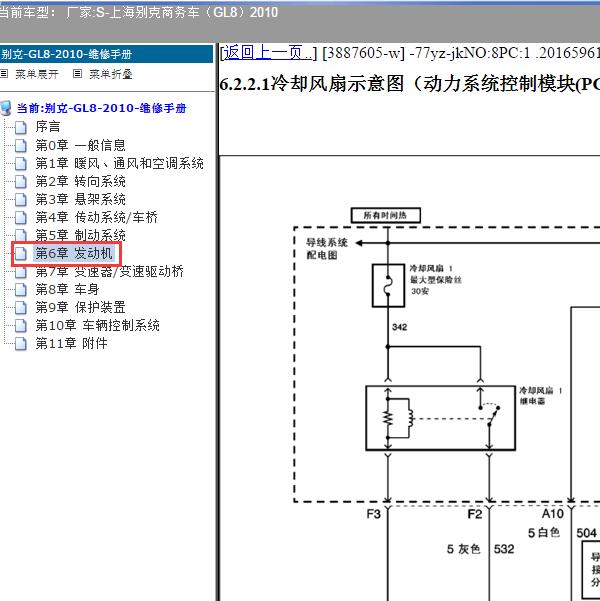The width and height of the screenshot is (600, 601).
Task: Open 第8章 车身 chapter
Action: tap(67, 289)
